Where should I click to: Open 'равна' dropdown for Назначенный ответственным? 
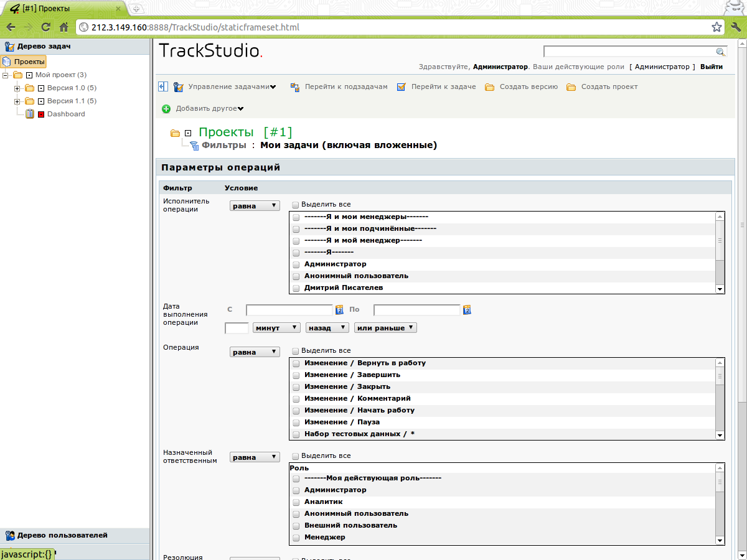click(x=255, y=457)
